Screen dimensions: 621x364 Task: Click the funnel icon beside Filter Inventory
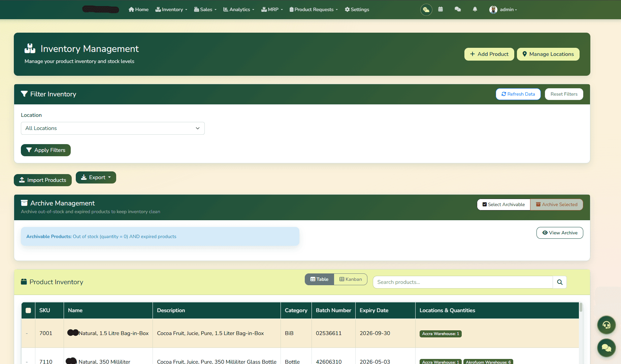[x=24, y=94]
